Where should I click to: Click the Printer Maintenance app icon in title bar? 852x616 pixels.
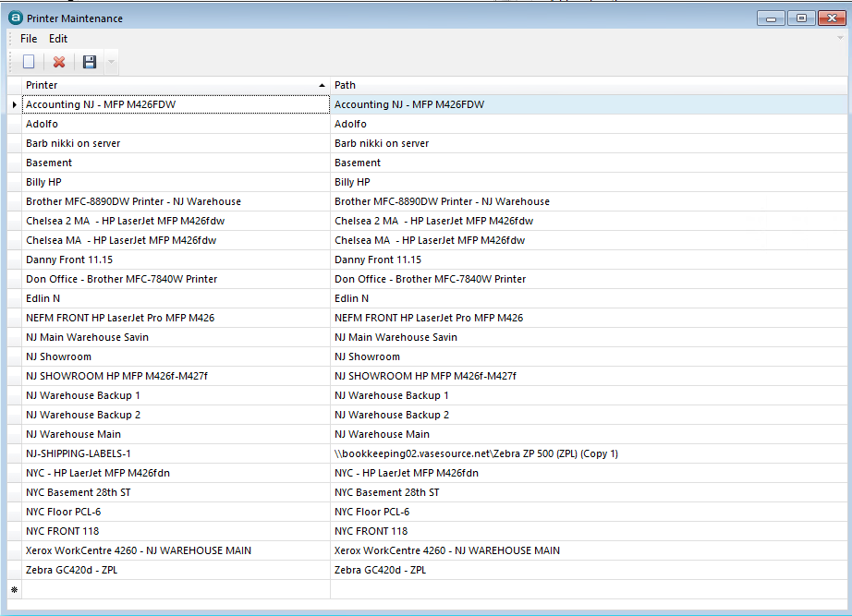(15, 18)
